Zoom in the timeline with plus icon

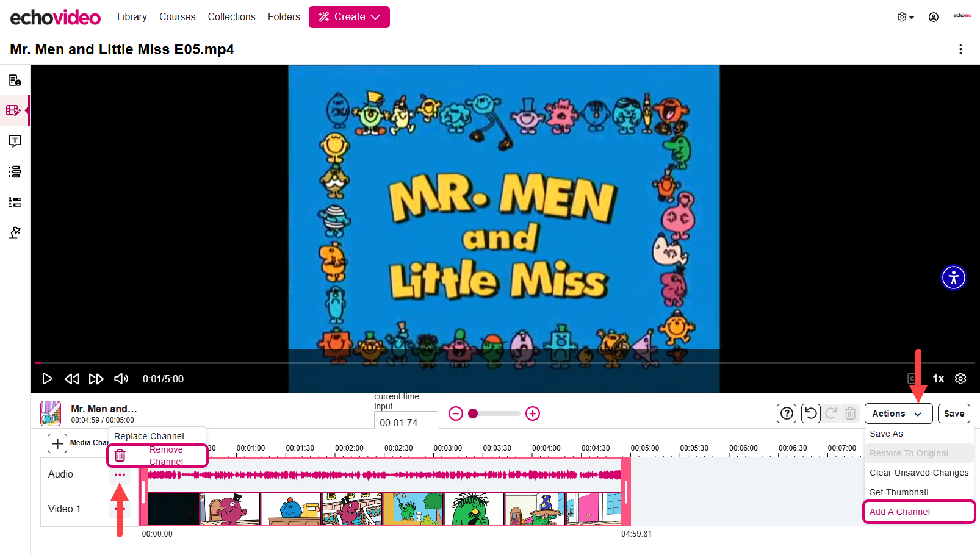pos(533,414)
